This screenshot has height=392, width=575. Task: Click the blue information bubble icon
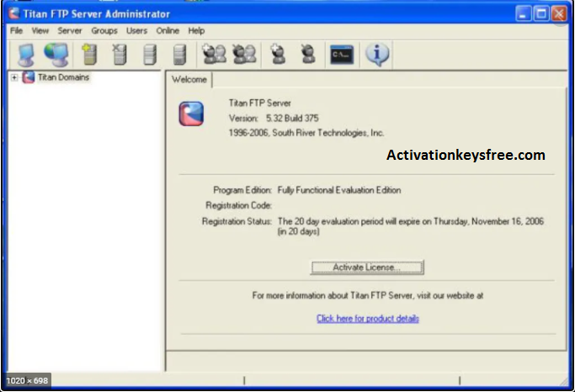[x=377, y=54]
